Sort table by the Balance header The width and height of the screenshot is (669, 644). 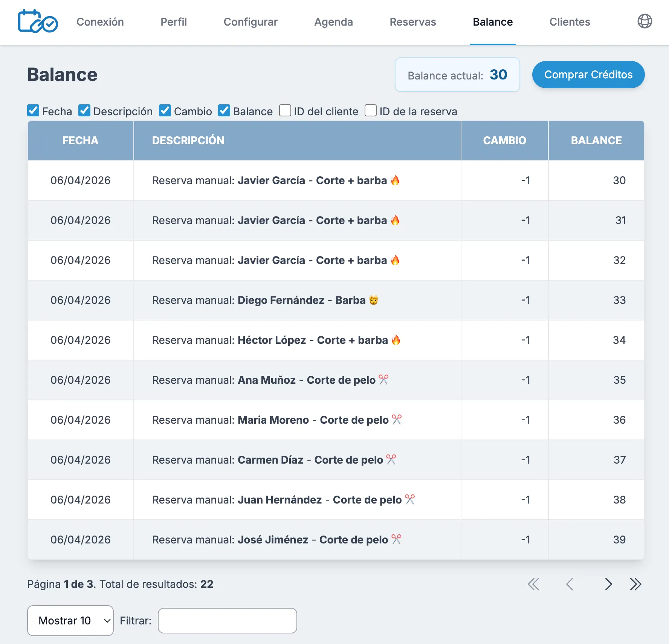pyautogui.click(x=596, y=140)
